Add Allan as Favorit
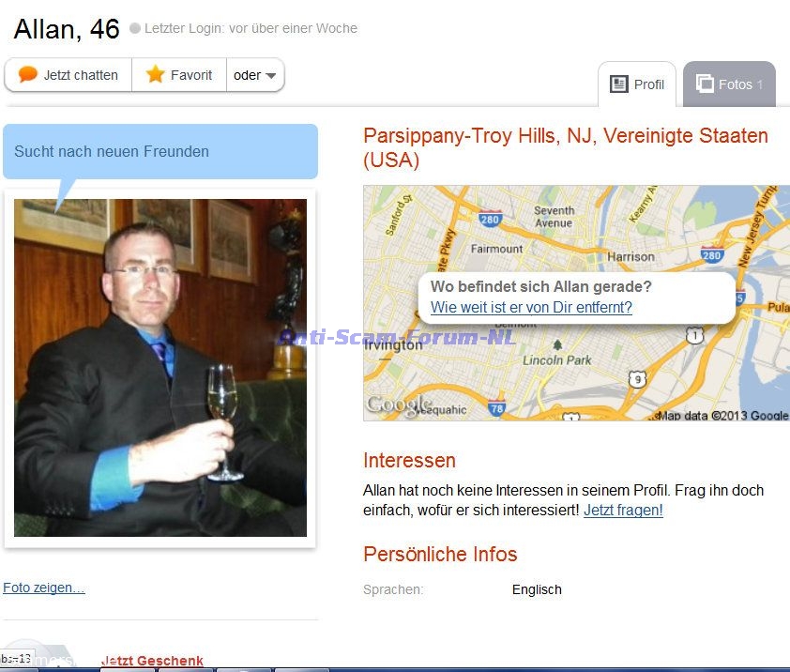The height and width of the screenshot is (672, 790). point(179,75)
